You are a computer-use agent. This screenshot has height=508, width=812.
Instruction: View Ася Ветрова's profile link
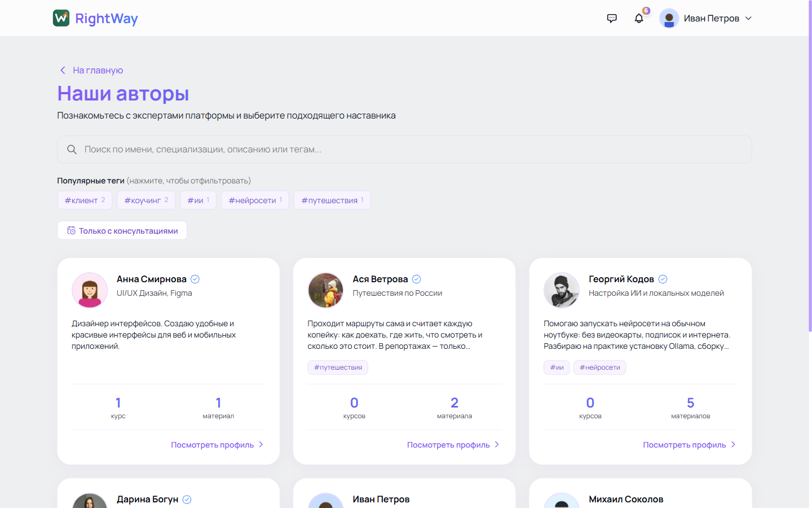pos(453,445)
